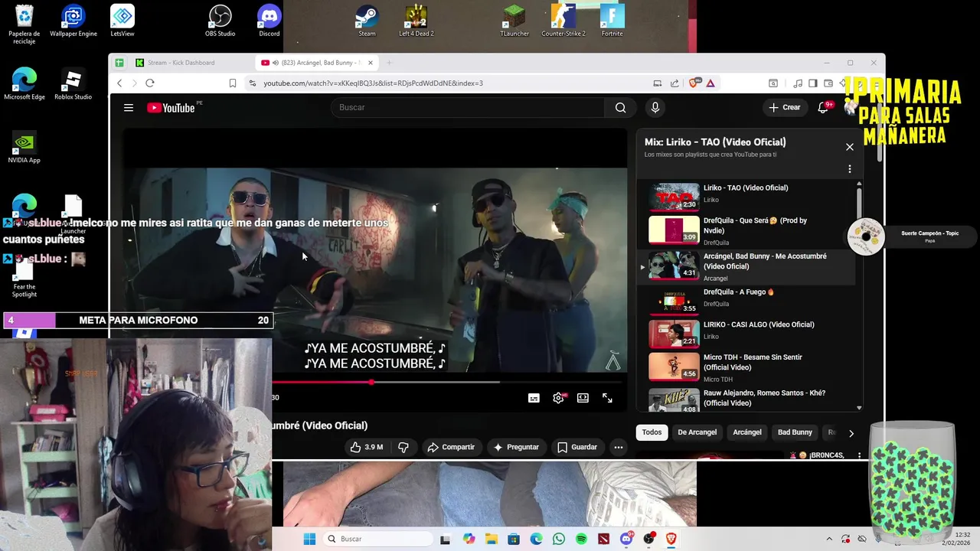The height and width of the screenshot is (551, 980).
Task: Bookmark this page in Brave
Action: 233,83
